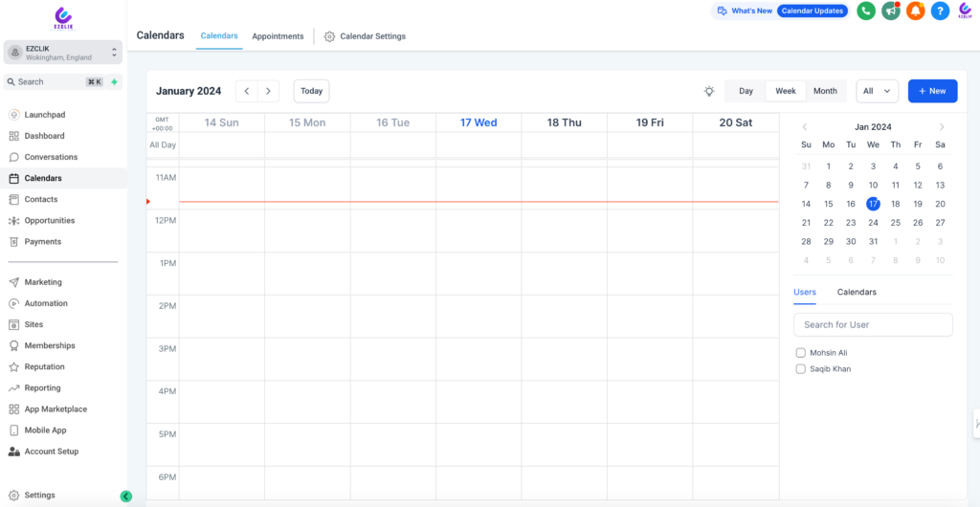Go to next month in mini calendar

pyautogui.click(x=942, y=127)
